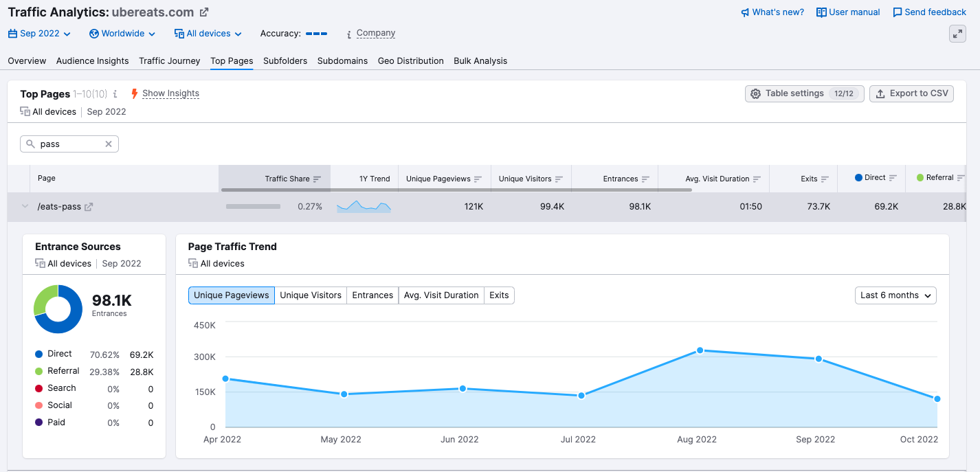Select Unique Visitors chart metric
The height and width of the screenshot is (472, 980).
click(x=311, y=295)
